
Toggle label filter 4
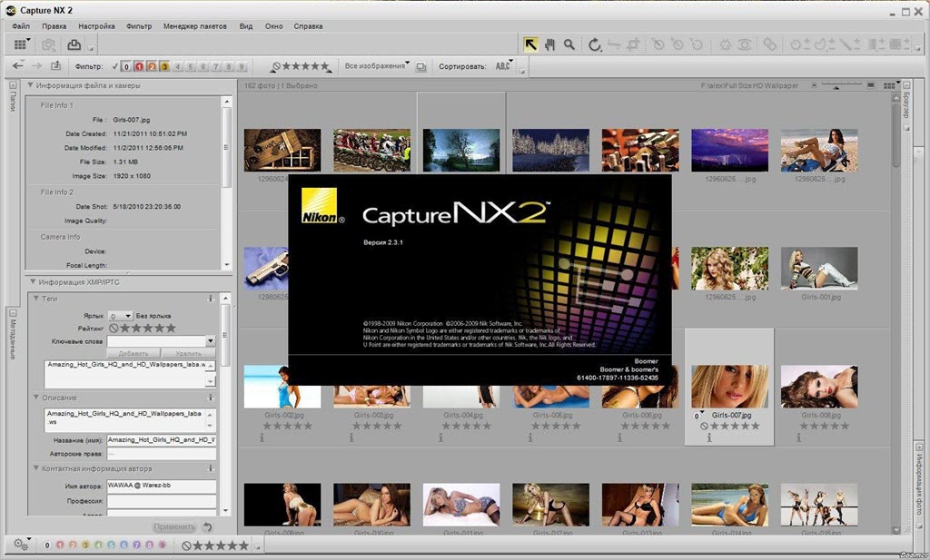coord(177,67)
